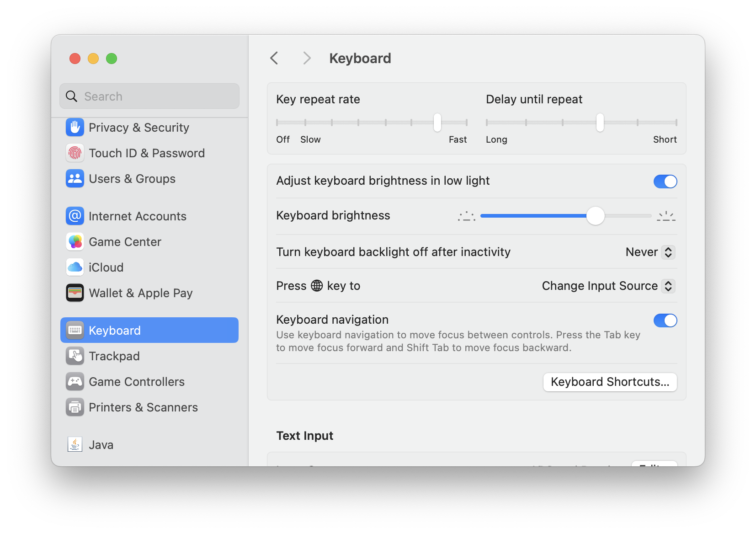Close the window with red button
This screenshot has width=756, height=534.
[75, 59]
